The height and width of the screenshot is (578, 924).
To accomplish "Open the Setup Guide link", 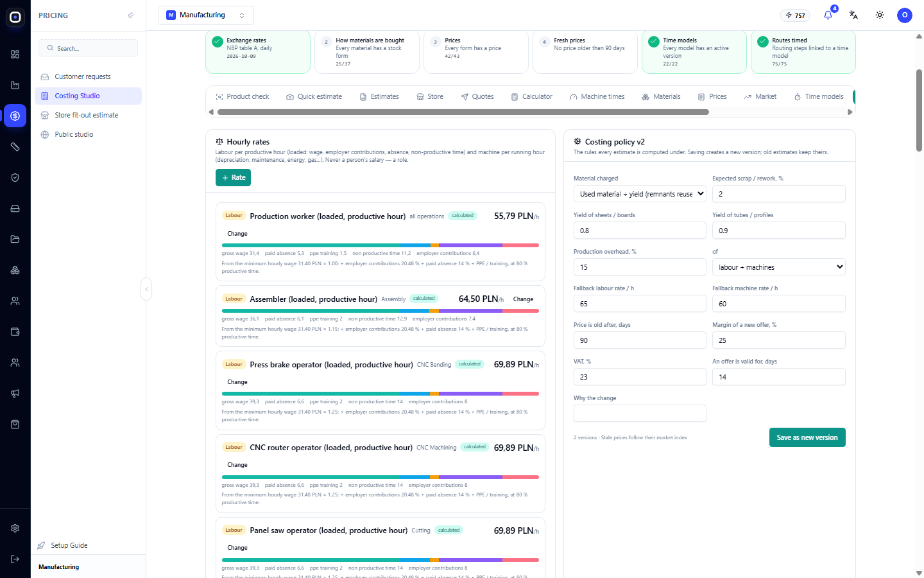I will pyautogui.click(x=63, y=545).
